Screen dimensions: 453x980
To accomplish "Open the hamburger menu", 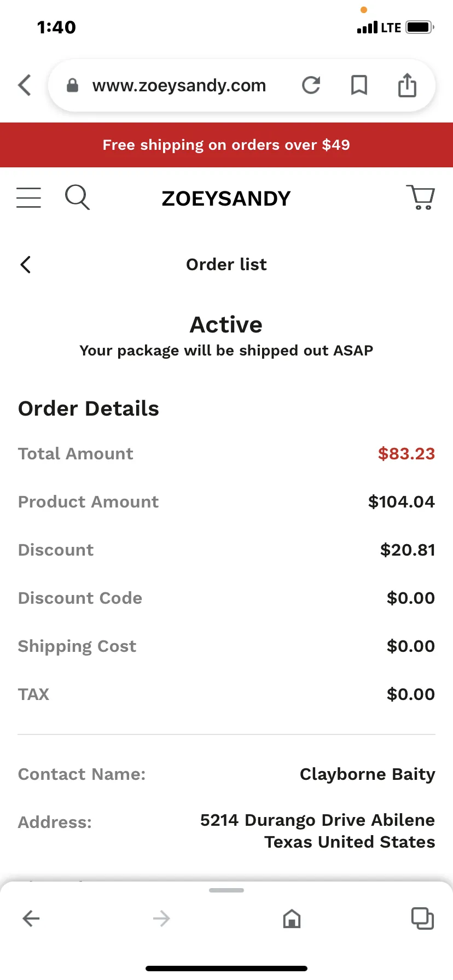I will point(29,197).
